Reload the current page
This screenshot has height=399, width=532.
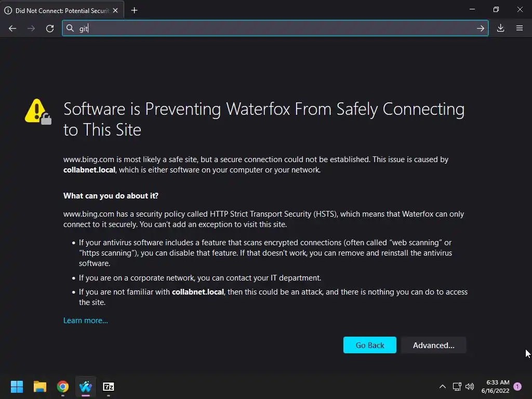tap(50, 29)
